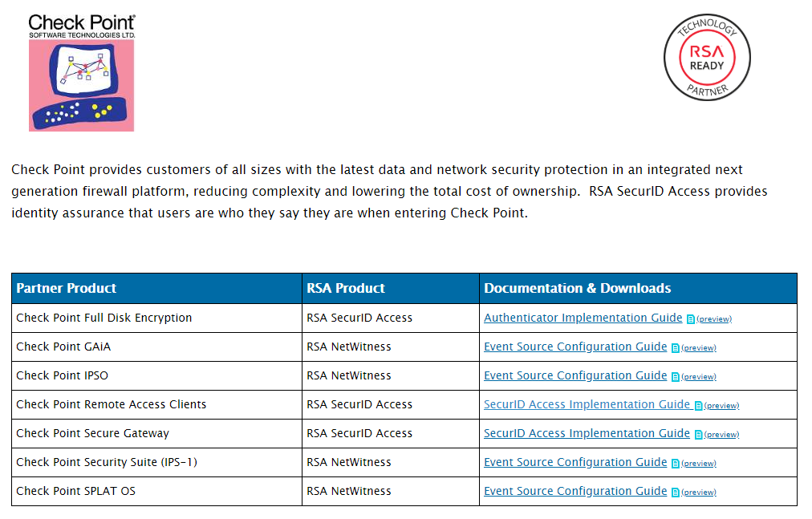Viewport: 812px width, 519px height.
Task: Click RSA NetWitness in Security Suite (IPS-1) row
Action: click(x=348, y=463)
